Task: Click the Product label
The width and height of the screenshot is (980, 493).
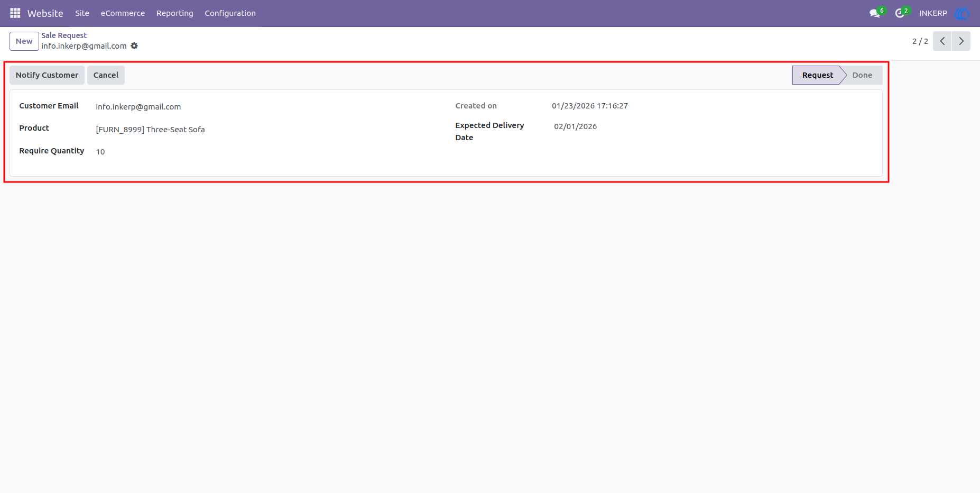Action: pyautogui.click(x=34, y=128)
